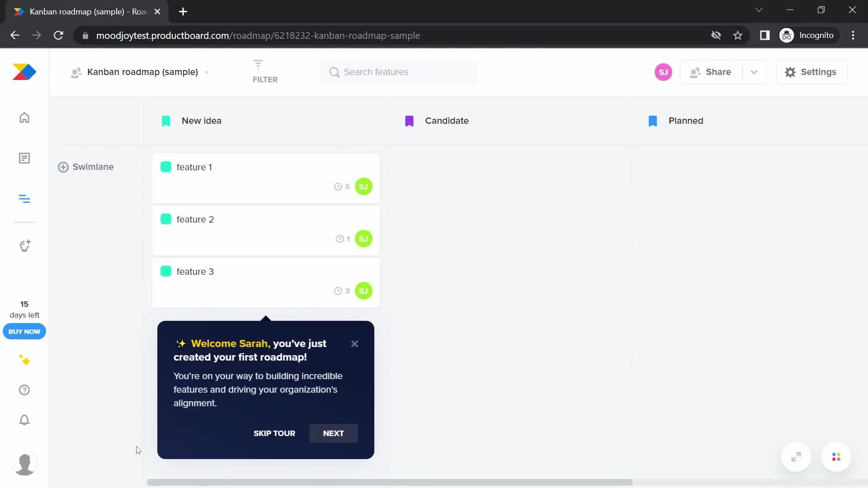Viewport: 868px width, 488px height.
Task: Open the notifications bell icon
Action: point(24,420)
